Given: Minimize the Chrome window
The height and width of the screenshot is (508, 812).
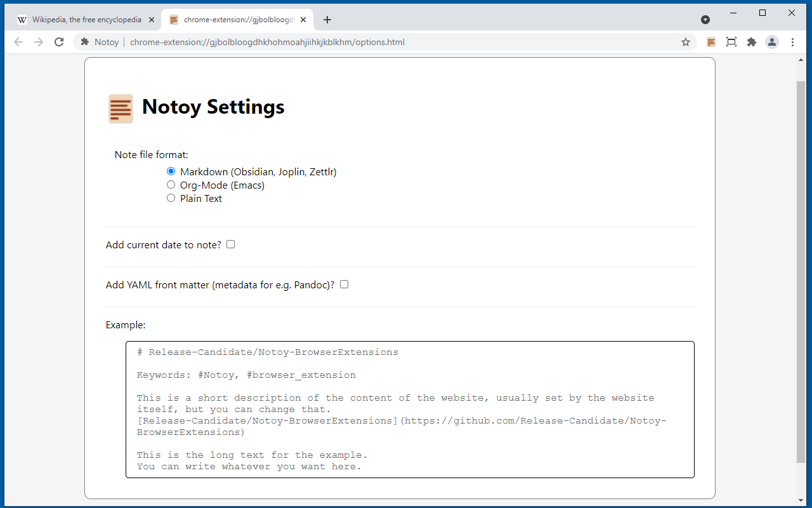Looking at the screenshot, I should click(x=733, y=13).
